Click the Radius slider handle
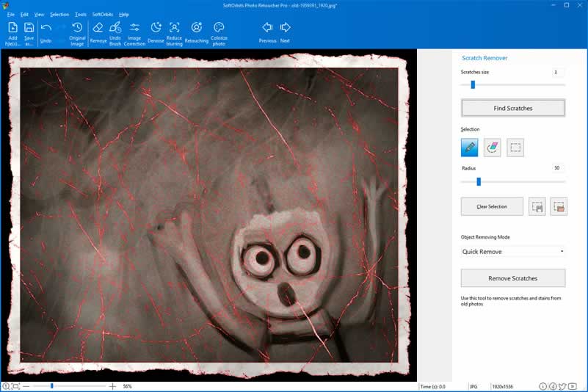 (x=479, y=181)
